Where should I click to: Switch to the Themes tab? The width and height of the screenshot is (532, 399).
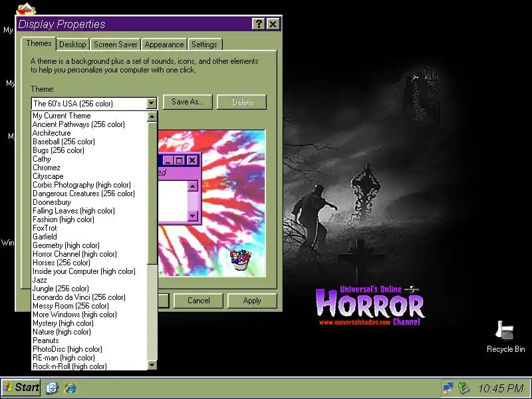39,43
